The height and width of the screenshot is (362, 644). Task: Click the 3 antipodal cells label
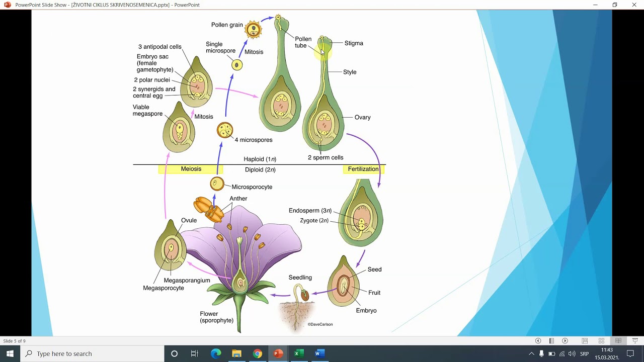[160, 47]
